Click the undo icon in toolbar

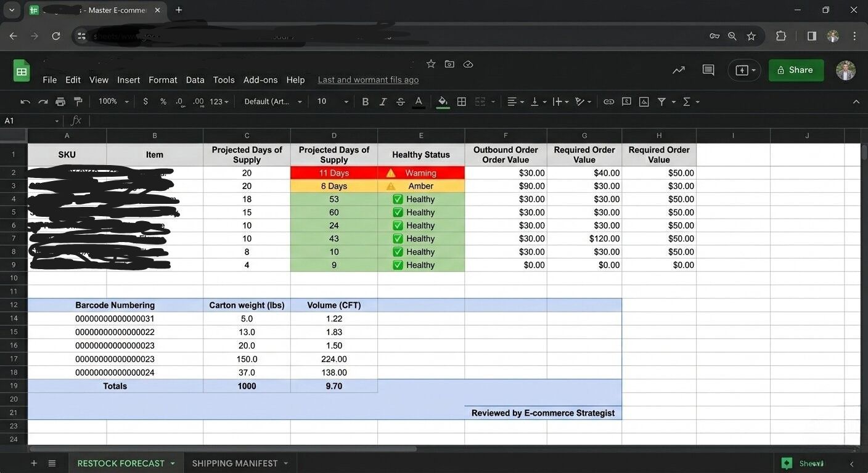tap(25, 102)
